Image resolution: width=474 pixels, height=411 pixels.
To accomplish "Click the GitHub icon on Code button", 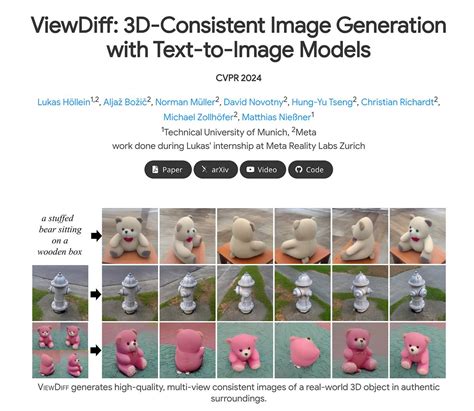I will pos(299,169).
